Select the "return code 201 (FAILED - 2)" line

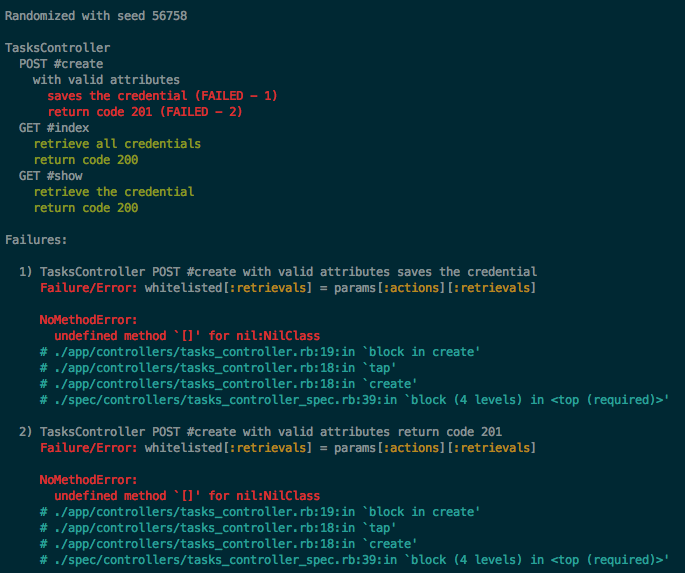tap(144, 112)
